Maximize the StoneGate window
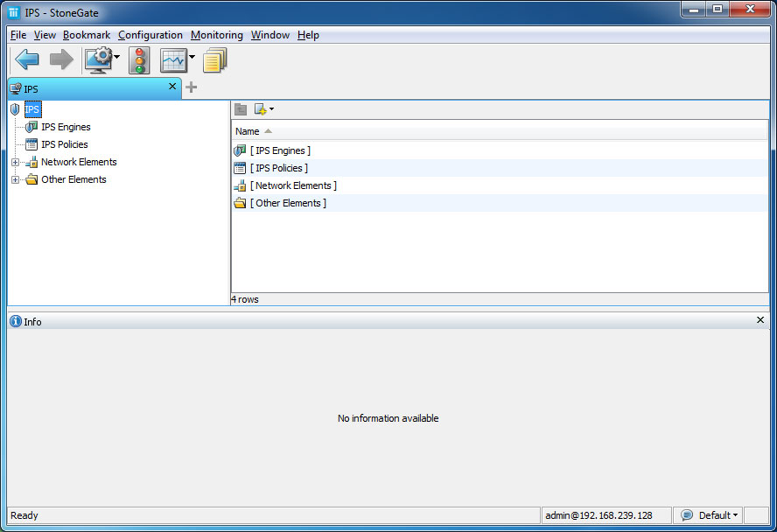Image resolution: width=777 pixels, height=532 pixels. tap(717, 9)
